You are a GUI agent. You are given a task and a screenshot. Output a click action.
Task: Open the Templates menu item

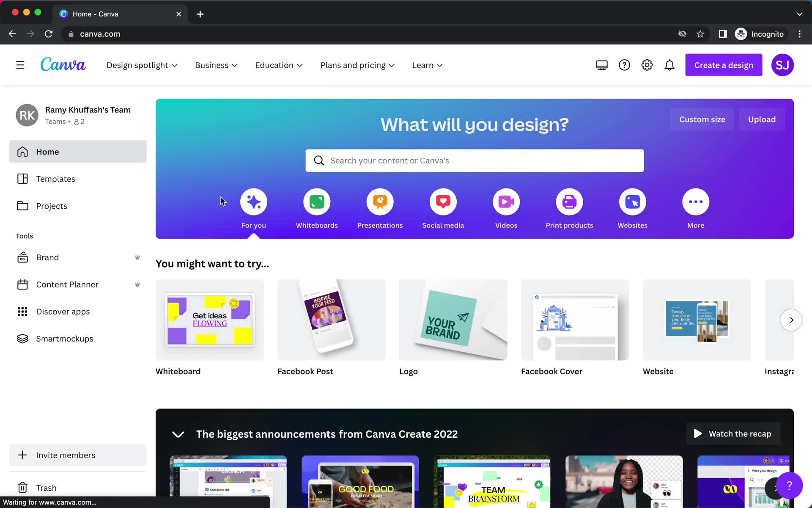pos(55,179)
